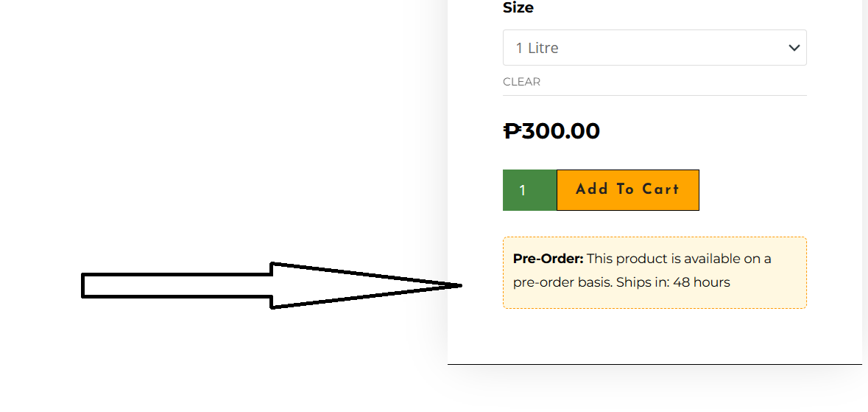The image size is (868, 412).
Task: Open the Size dropdown showing 1 Litre
Action: [654, 48]
